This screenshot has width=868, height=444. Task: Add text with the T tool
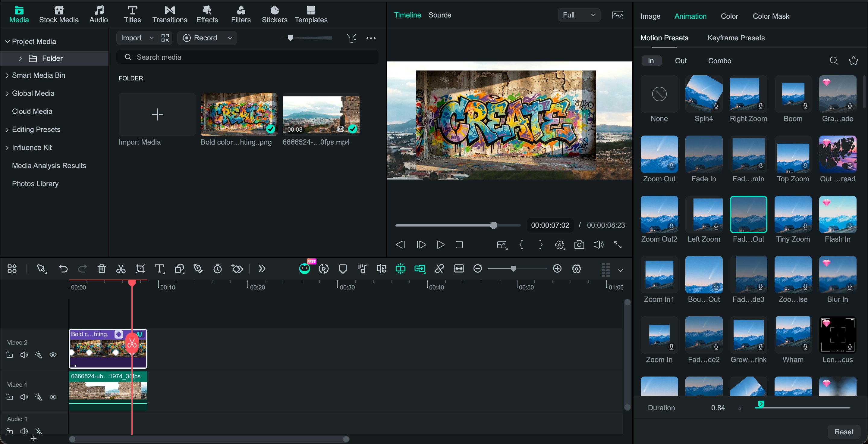(159, 269)
